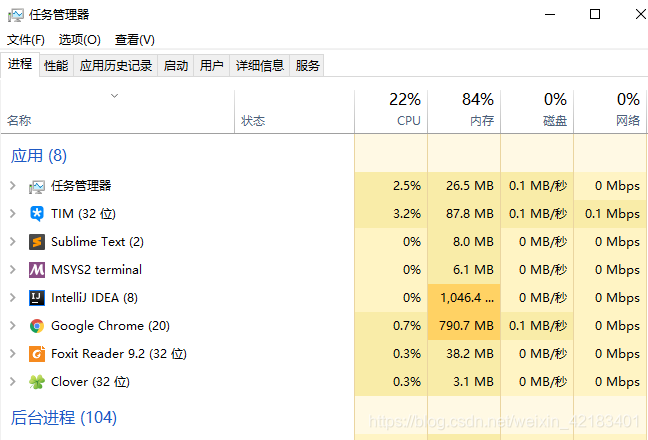648x440 pixels.
Task: Click the Sublime Text orange S icon
Action: (x=37, y=242)
